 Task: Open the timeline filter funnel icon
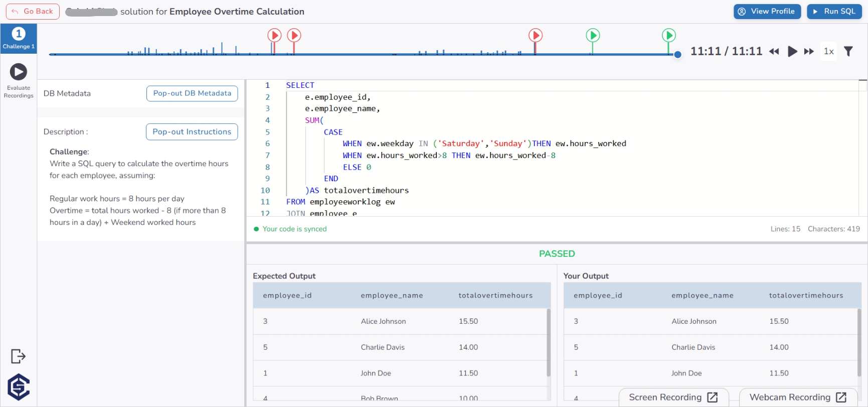pos(848,51)
